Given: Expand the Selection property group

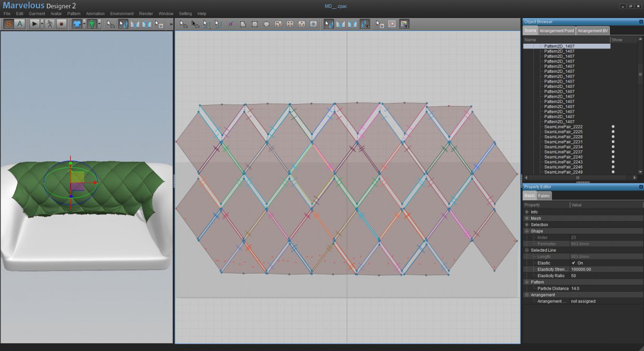Looking at the screenshot, I should click(527, 225).
